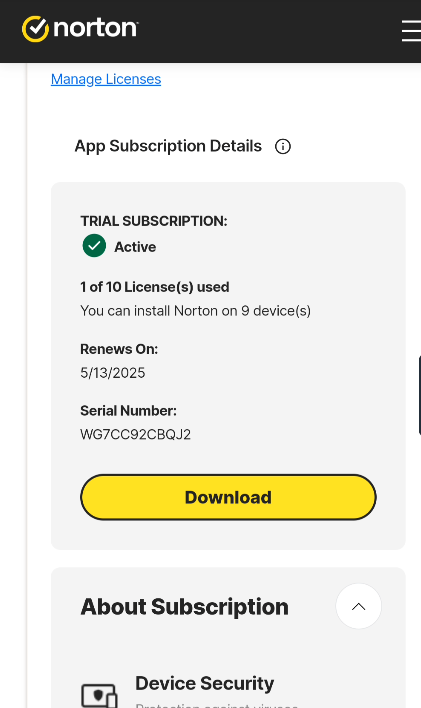Click the 1 of 10 License(s) used text
This screenshot has height=708, width=421.
154,287
